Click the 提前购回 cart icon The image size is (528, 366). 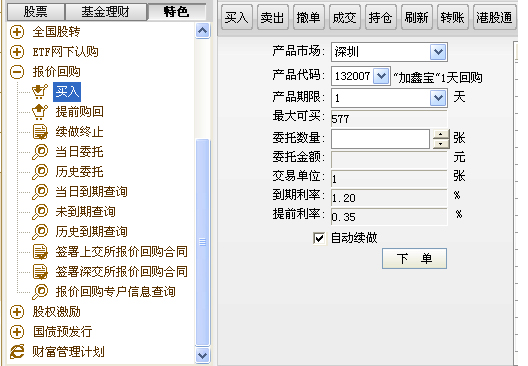coord(40,112)
